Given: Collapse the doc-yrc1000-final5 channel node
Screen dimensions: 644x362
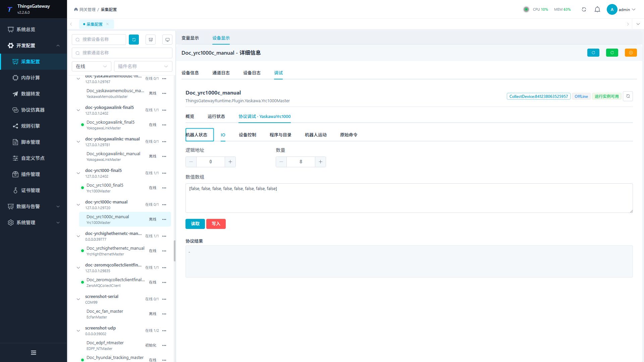Looking at the screenshot, I should (x=78, y=173).
